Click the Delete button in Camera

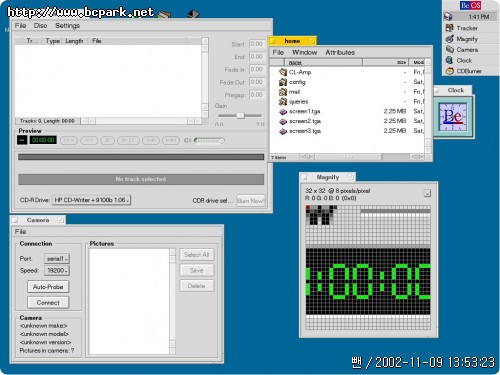tap(197, 286)
